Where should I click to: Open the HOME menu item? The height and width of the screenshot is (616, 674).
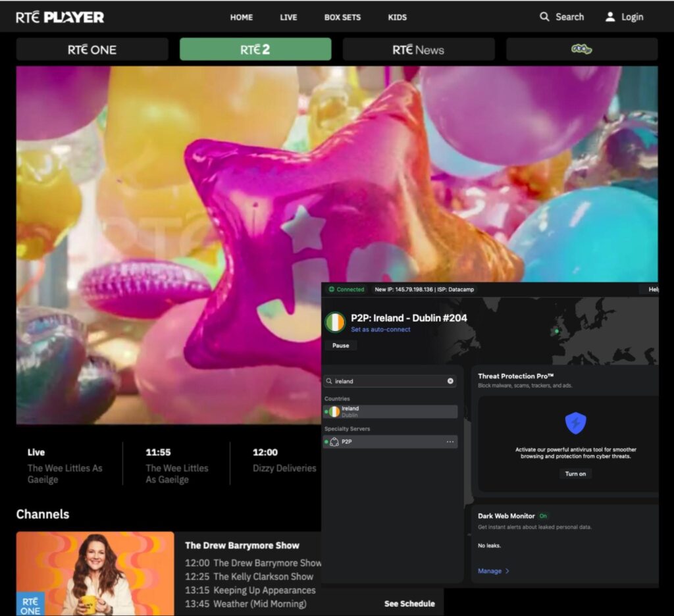tap(242, 17)
